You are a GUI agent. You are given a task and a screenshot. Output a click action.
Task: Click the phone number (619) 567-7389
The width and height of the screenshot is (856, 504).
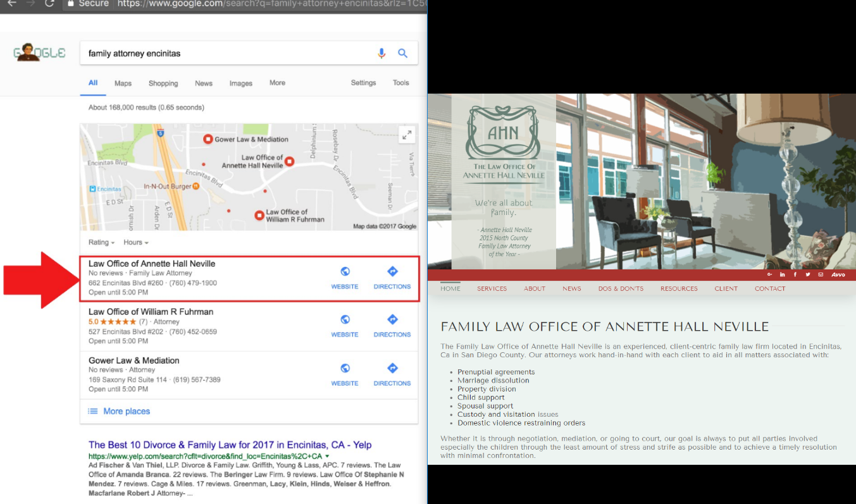(x=197, y=379)
